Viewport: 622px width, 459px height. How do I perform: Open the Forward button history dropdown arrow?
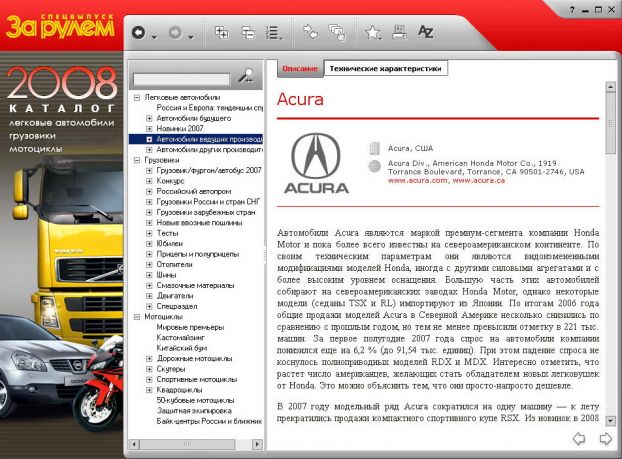pos(191,37)
